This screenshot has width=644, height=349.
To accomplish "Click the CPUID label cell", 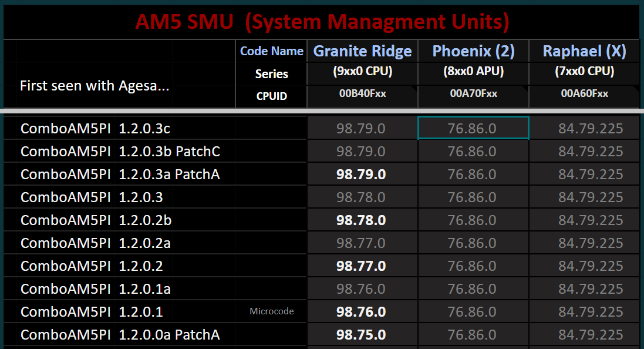I will click(271, 96).
